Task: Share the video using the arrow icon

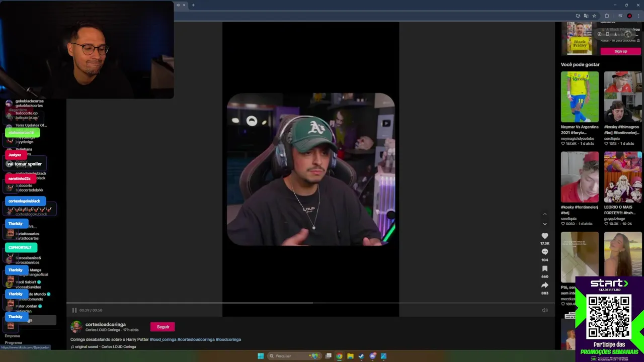Action: [x=545, y=286]
